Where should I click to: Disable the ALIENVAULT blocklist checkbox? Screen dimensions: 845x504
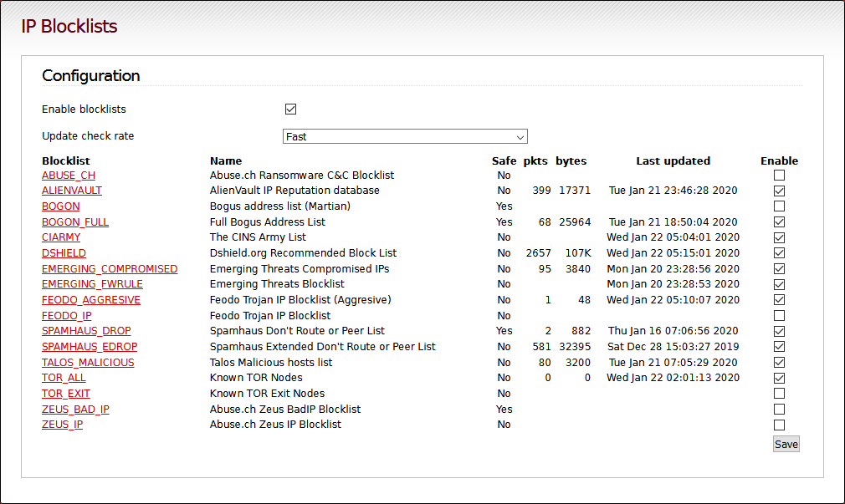pyautogui.click(x=779, y=191)
